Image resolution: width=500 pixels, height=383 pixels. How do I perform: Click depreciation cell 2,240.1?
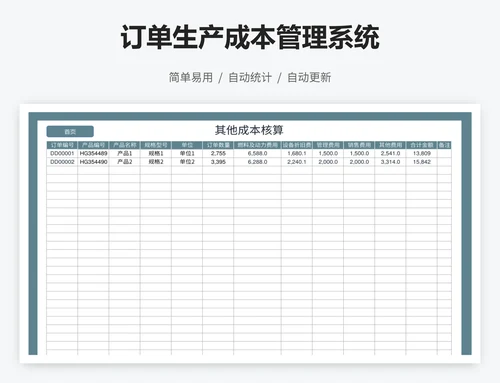(297, 162)
